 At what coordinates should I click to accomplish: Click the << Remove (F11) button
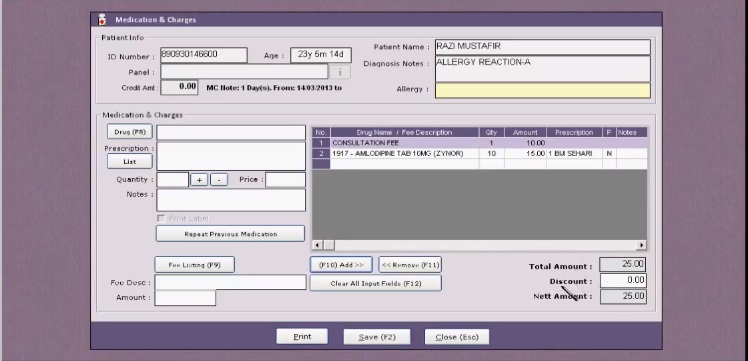coord(410,265)
